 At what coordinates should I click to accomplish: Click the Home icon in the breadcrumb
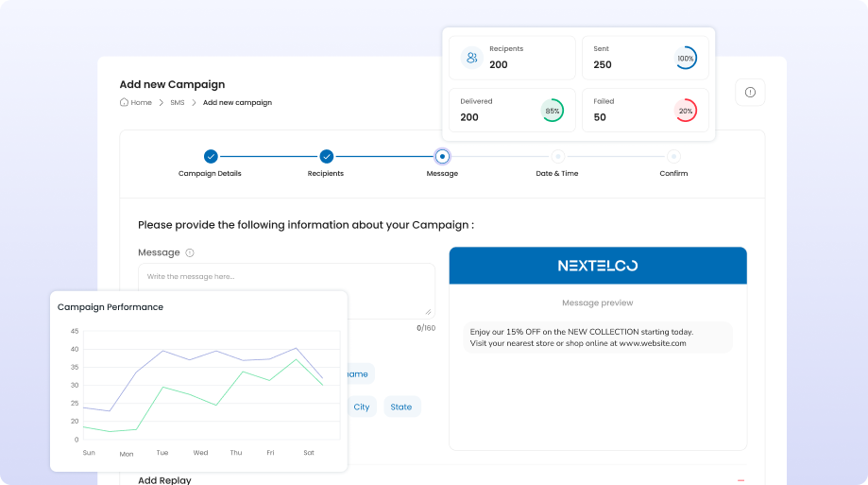tap(125, 102)
